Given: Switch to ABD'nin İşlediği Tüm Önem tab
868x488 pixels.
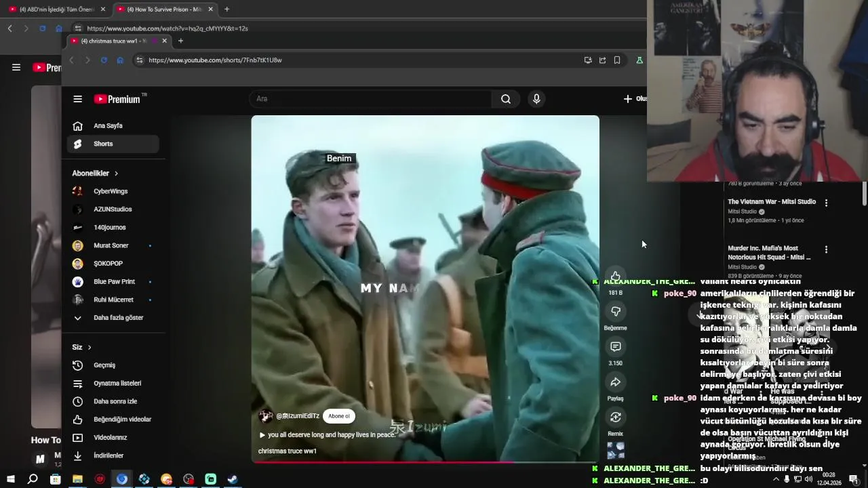Looking at the screenshot, I should click(x=56, y=9).
